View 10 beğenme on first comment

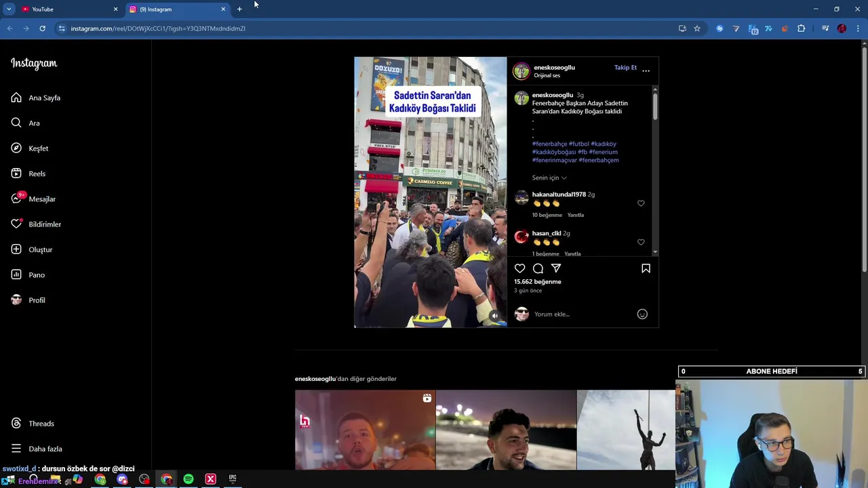pos(547,215)
